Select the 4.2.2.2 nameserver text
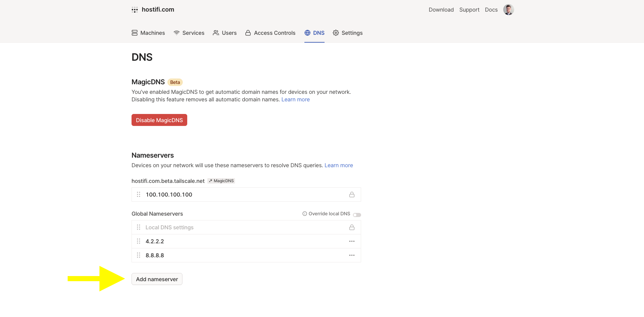 [x=155, y=241]
